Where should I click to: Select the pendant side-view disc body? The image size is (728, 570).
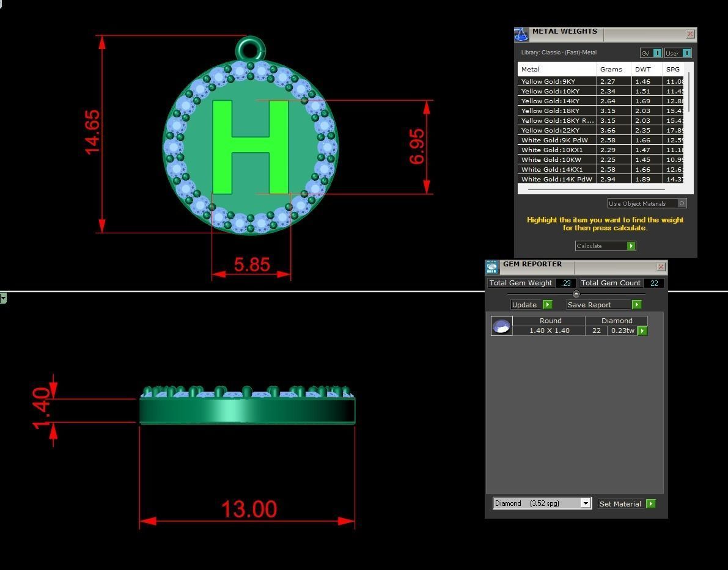pyautogui.click(x=248, y=411)
